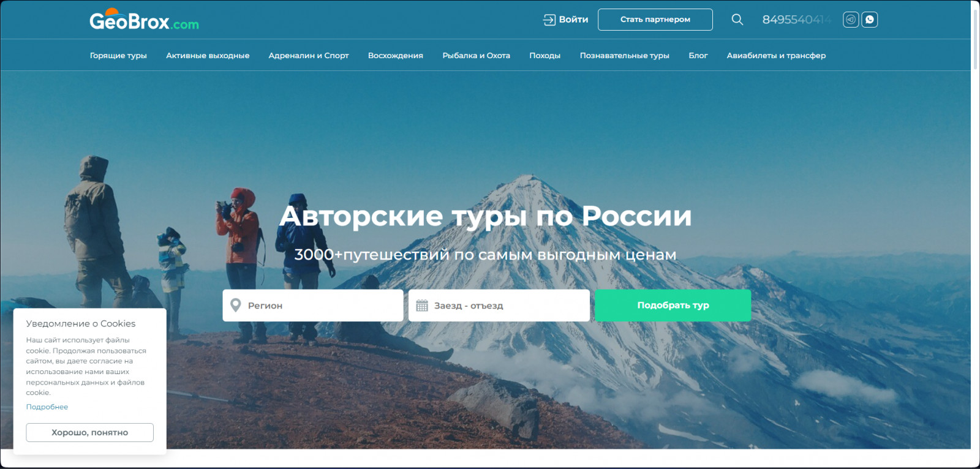Click the location pin in Регион field
This screenshot has height=469, width=980.
(x=235, y=305)
